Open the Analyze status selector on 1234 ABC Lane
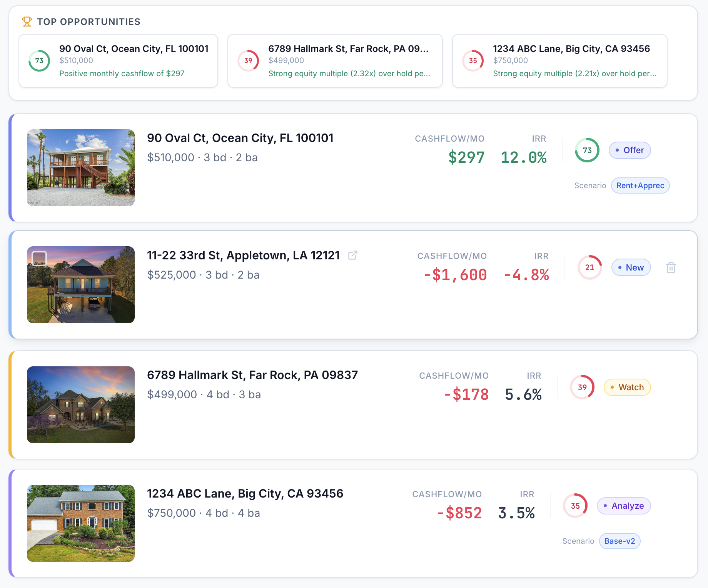708x588 pixels. pos(623,506)
